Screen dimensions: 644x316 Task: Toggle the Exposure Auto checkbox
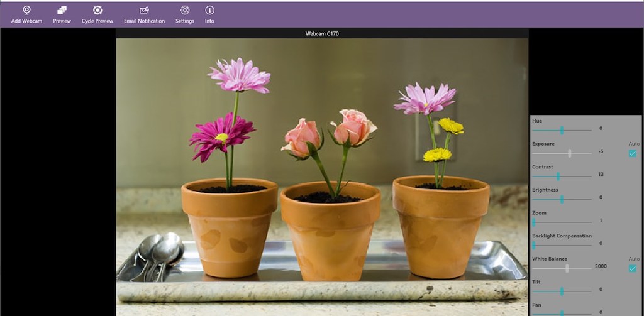633,153
